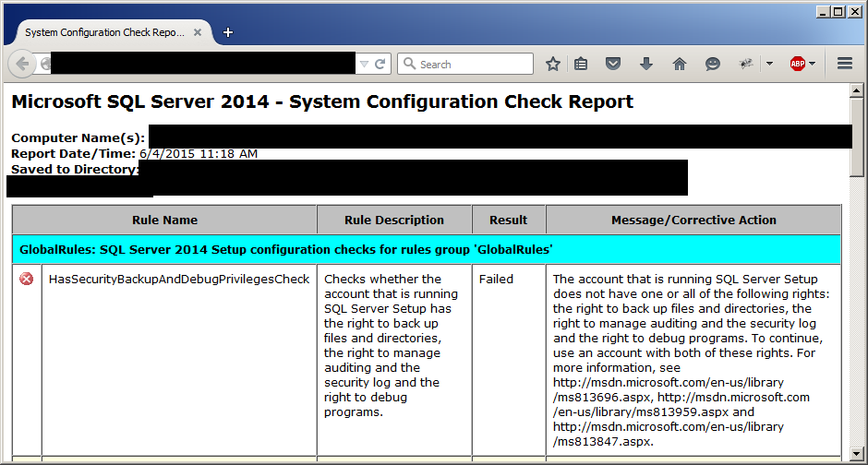Show bookmarks list icon
Image resolution: width=868 pixels, height=465 pixels.
[x=581, y=65]
